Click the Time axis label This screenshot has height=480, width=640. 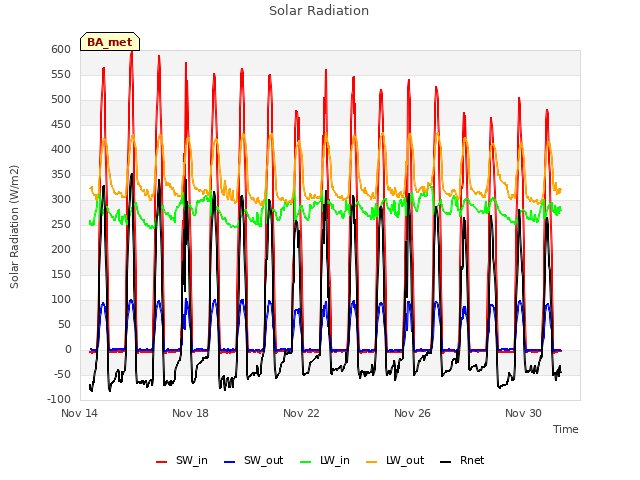pyautogui.click(x=566, y=429)
